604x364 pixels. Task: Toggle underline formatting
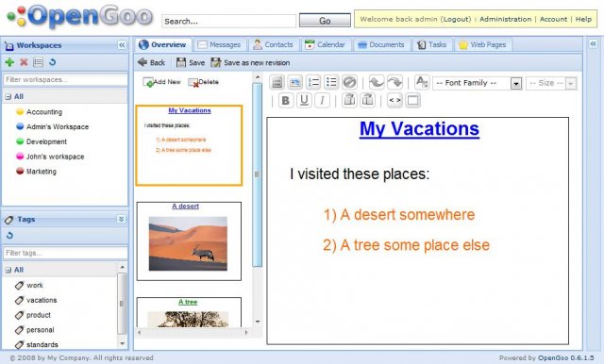click(304, 100)
